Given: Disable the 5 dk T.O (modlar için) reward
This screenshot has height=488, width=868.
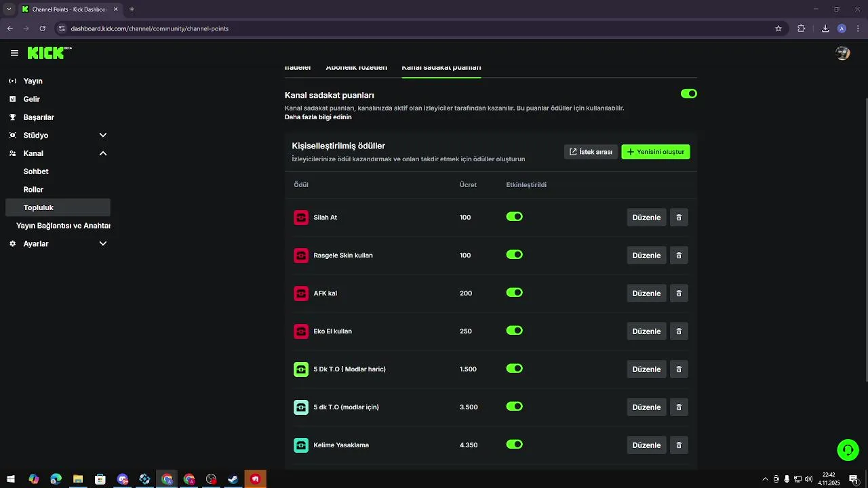Looking at the screenshot, I should (x=514, y=407).
